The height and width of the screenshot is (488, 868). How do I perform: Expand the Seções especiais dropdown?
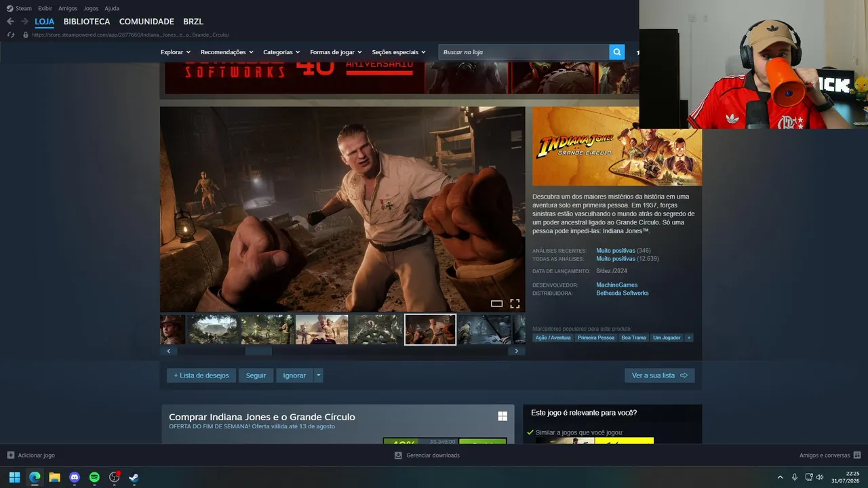[x=399, y=52]
